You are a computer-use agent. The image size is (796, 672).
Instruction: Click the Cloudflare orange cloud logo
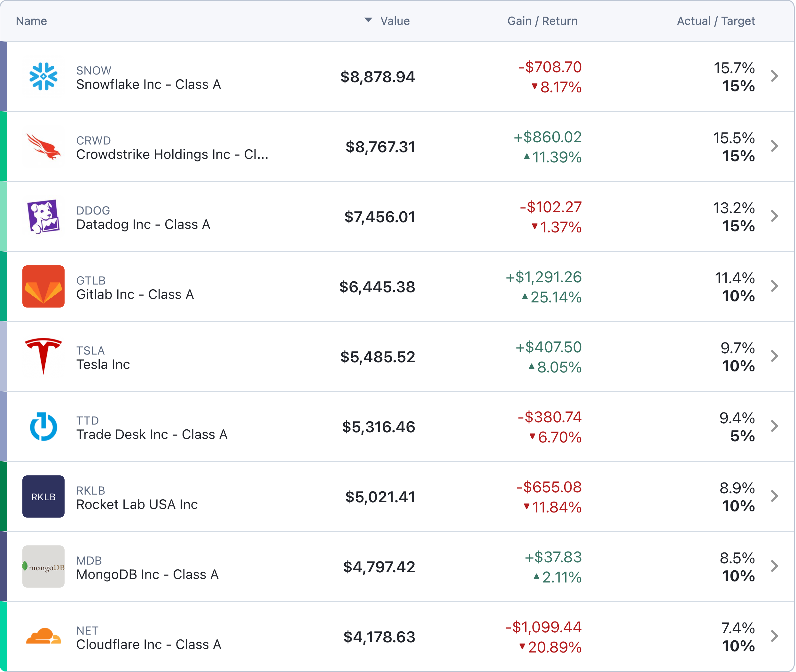43,636
